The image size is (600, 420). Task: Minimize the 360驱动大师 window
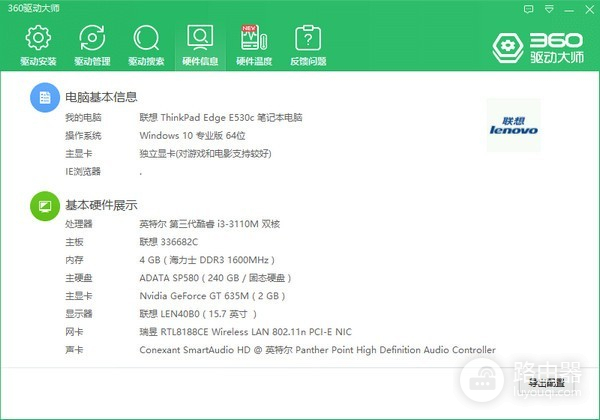coord(569,10)
